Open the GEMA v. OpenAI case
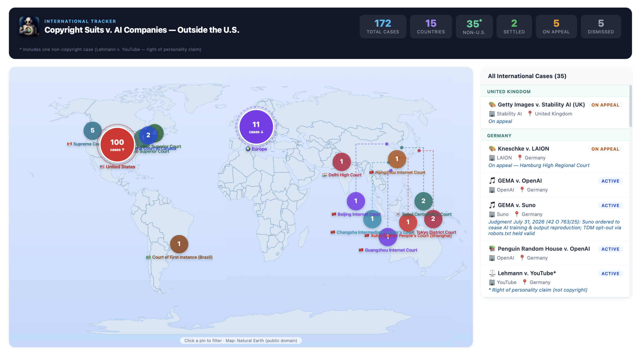 coord(555,185)
